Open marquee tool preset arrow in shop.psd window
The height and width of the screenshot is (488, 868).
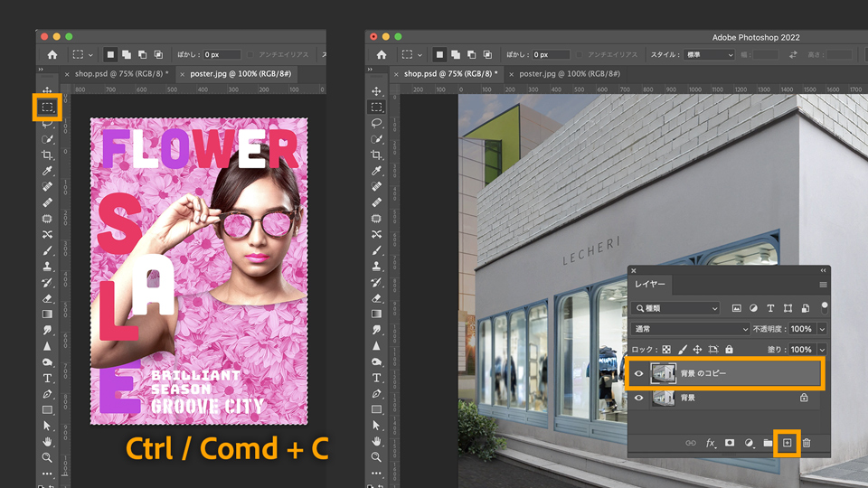[420, 55]
